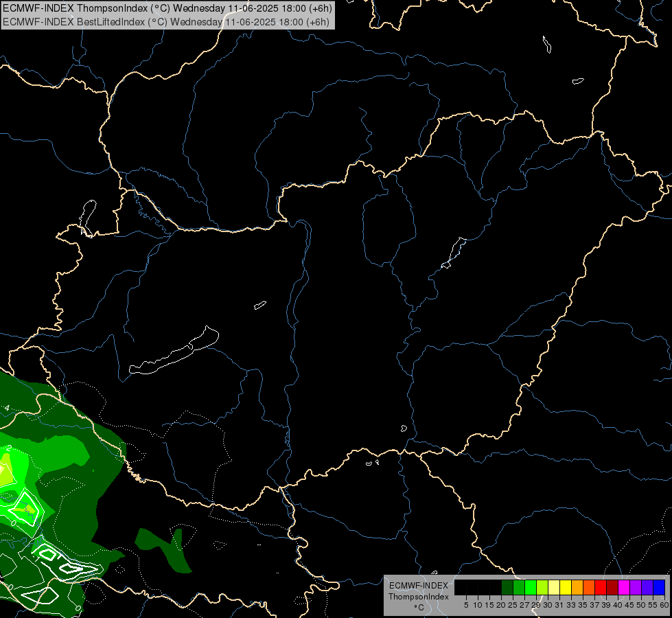Click the ThompsonIndex title line at the top

point(167,8)
